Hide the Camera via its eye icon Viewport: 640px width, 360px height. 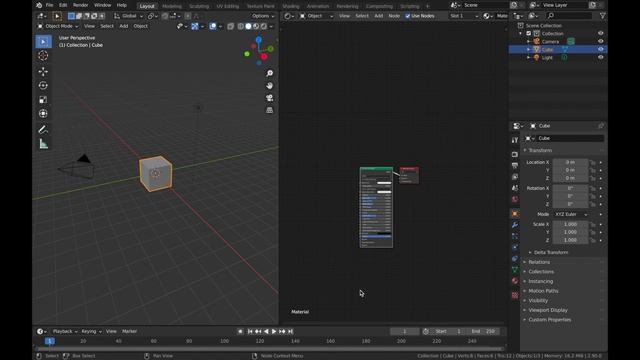600,41
